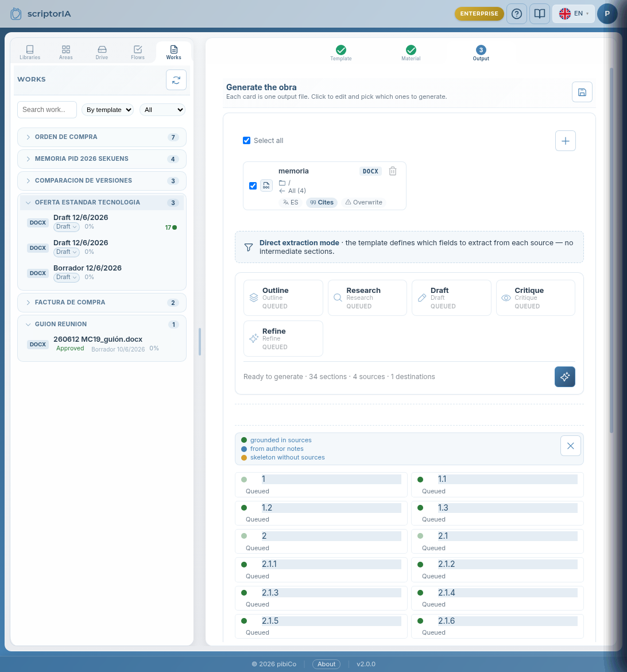
Task: Click the memoria file type icon
Action: pos(266,186)
